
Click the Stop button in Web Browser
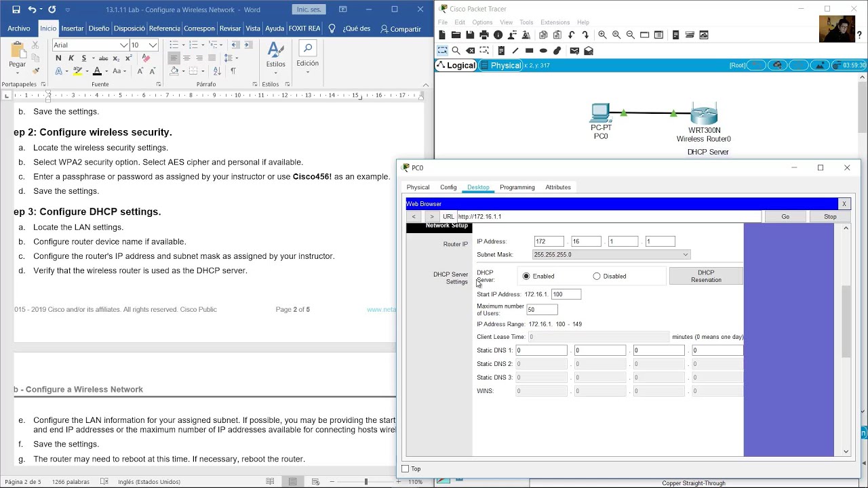(x=830, y=216)
